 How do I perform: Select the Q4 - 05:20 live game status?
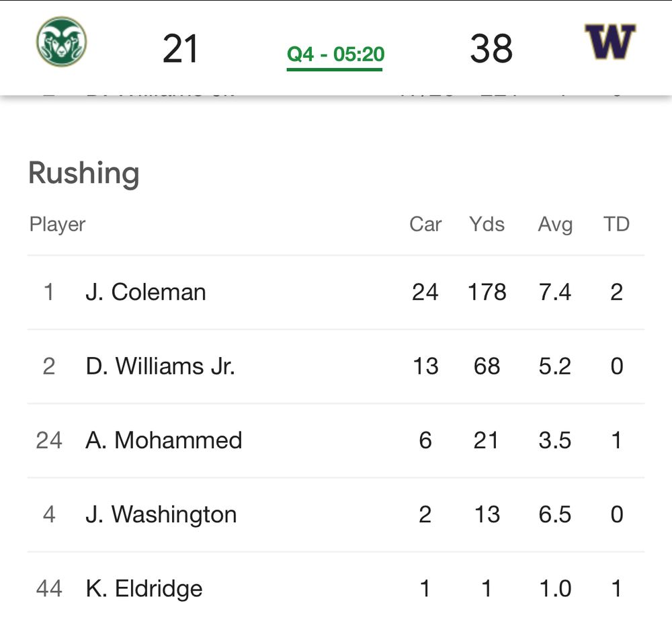335,55
